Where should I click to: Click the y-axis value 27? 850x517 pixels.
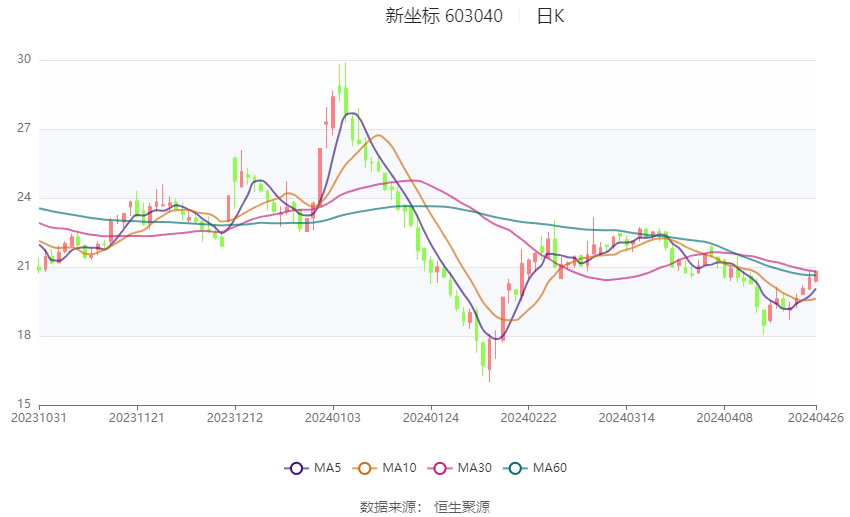tap(24, 128)
